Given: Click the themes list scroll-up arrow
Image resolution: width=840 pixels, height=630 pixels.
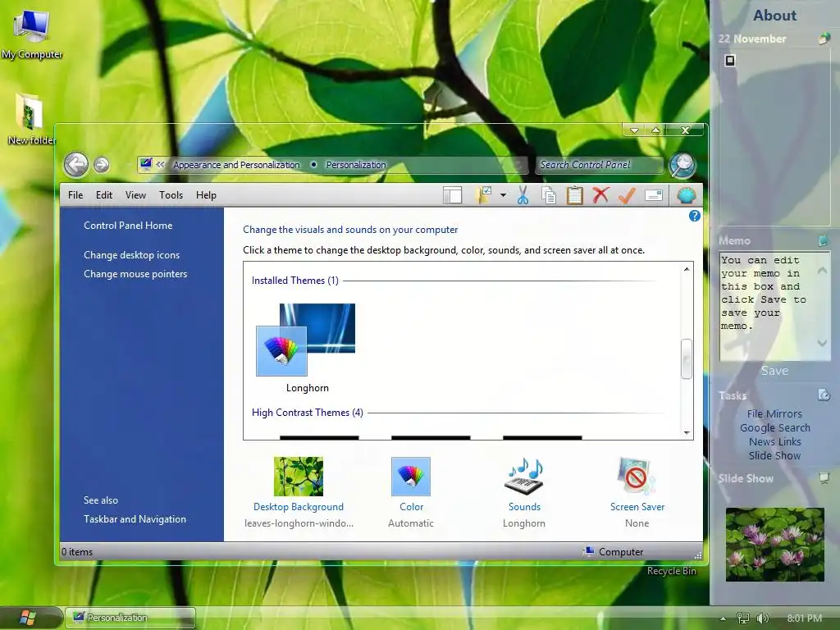Looking at the screenshot, I should click(x=687, y=269).
